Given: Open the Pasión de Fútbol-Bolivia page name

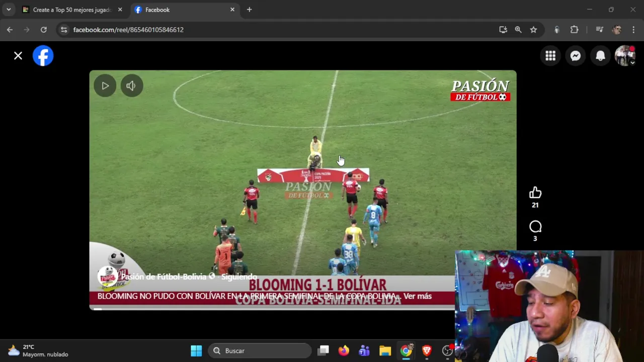Looking at the screenshot, I should click(x=164, y=277).
